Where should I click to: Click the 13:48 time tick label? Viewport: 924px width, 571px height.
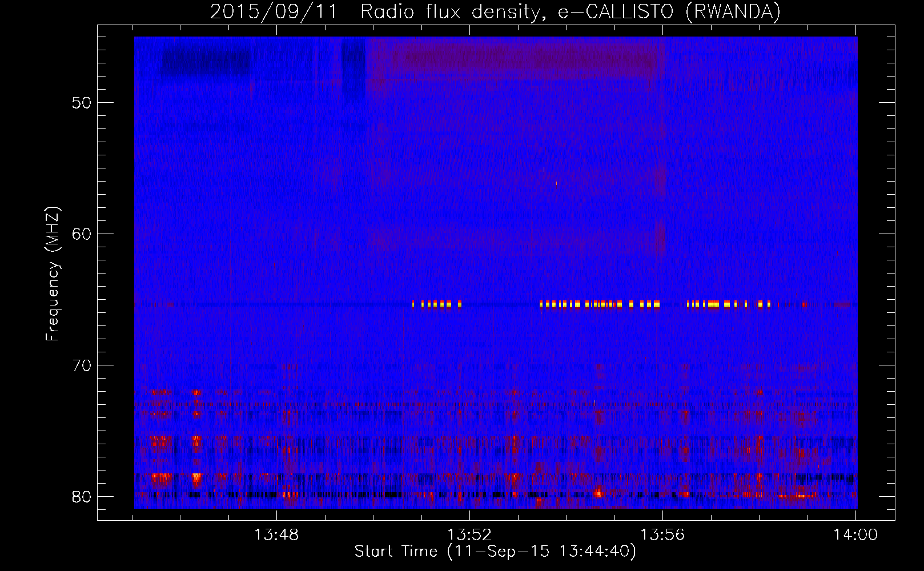[x=276, y=535]
